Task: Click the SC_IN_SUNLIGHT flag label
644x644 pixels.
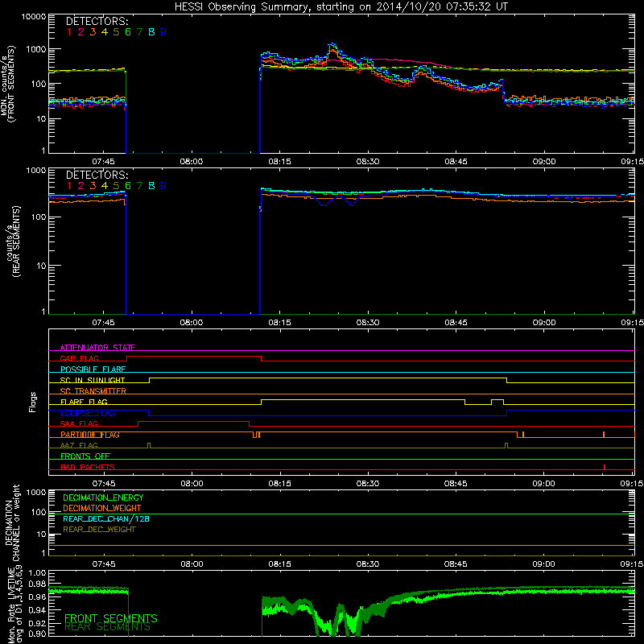Action: (93, 380)
